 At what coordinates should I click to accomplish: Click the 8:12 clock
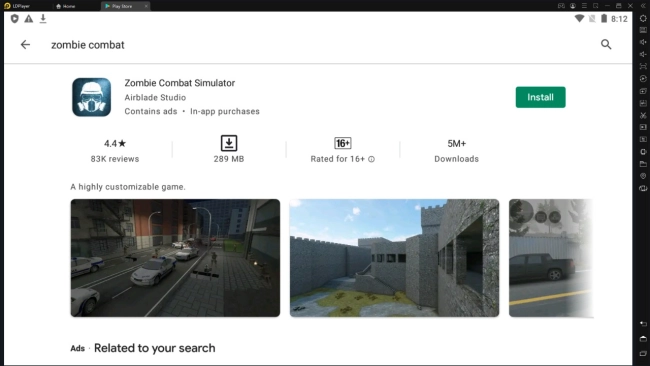tap(619, 19)
